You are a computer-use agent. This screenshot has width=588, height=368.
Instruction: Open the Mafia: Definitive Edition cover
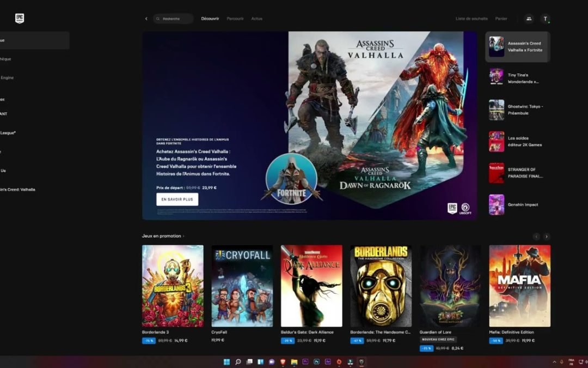520,286
